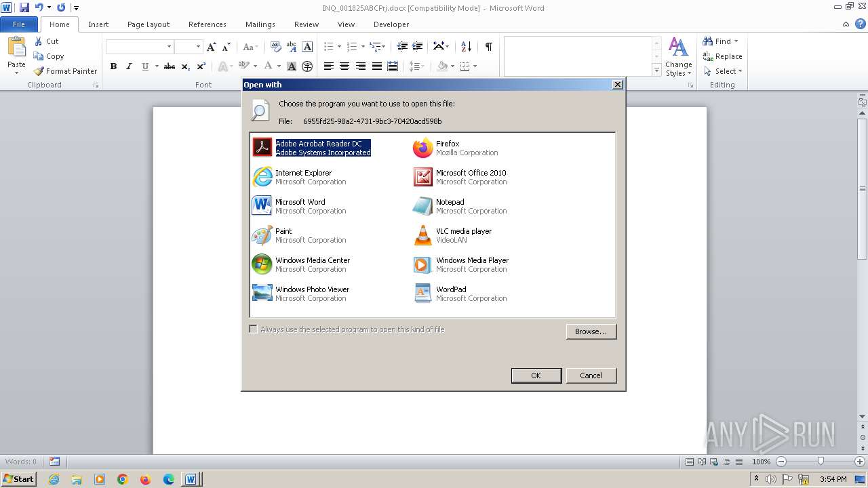Toggle Center alignment
This screenshot has width=868, height=488.
344,66
